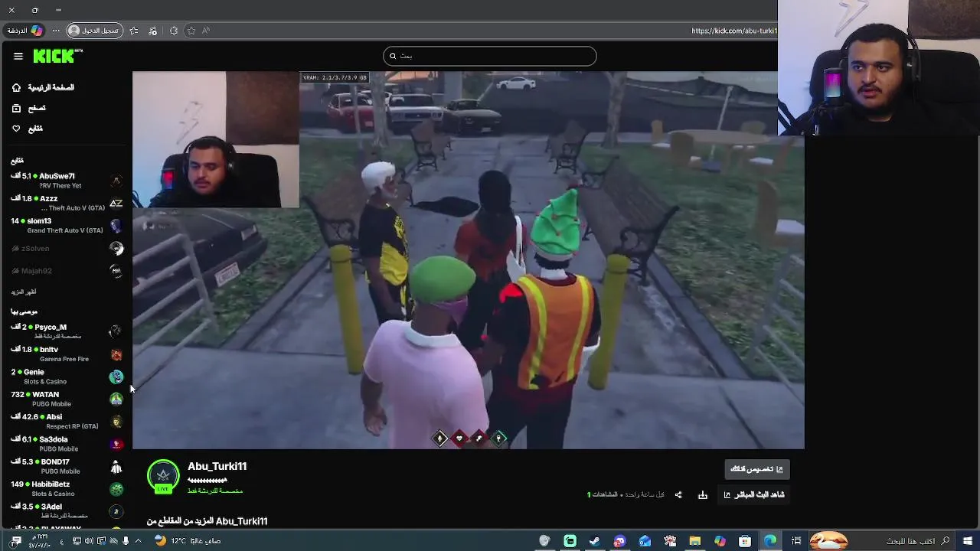Open Abu_Turki11 live avatar under the clip

click(x=163, y=476)
